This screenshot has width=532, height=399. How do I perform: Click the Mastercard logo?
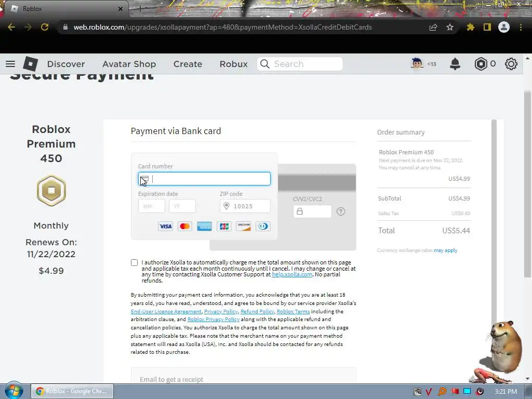[184, 227]
